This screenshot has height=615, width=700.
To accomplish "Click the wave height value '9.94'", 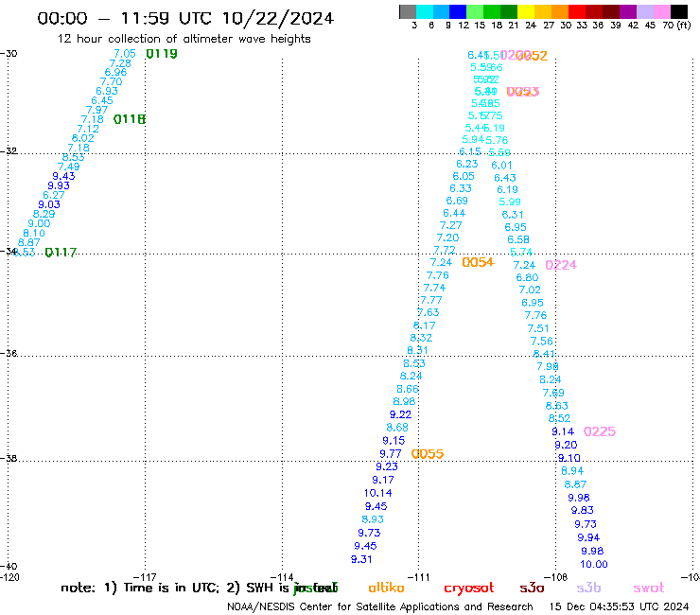I will pos(588,537).
